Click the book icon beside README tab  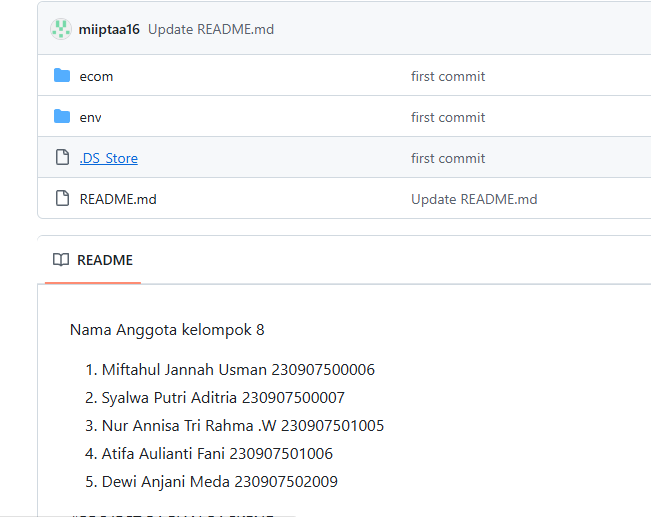pos(61,260)
